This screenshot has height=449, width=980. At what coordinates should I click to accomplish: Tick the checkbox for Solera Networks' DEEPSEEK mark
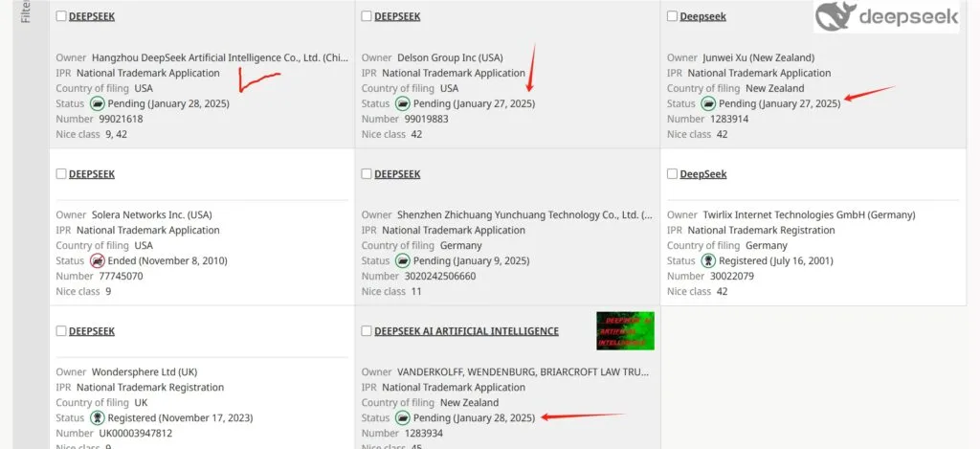point(61,174)
